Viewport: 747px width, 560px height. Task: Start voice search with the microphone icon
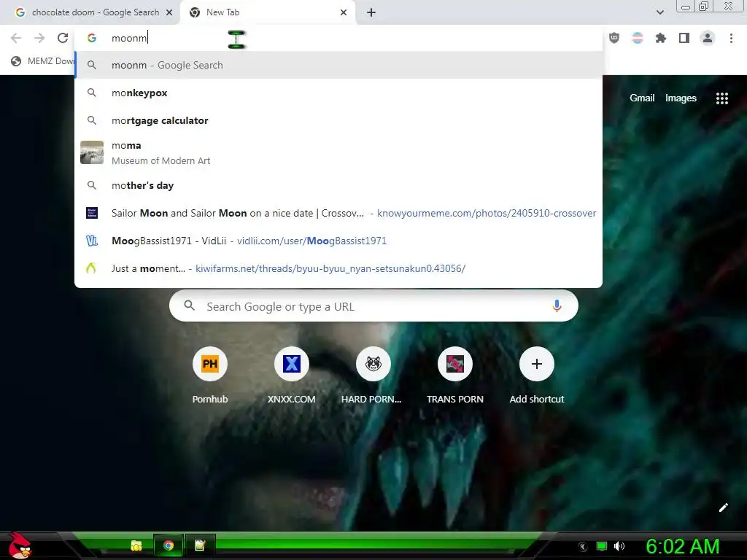coord(557,306)
